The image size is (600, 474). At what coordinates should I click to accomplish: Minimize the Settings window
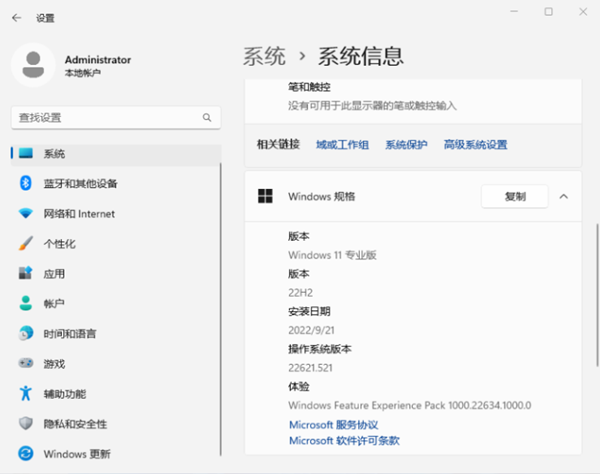click(514, 12)
